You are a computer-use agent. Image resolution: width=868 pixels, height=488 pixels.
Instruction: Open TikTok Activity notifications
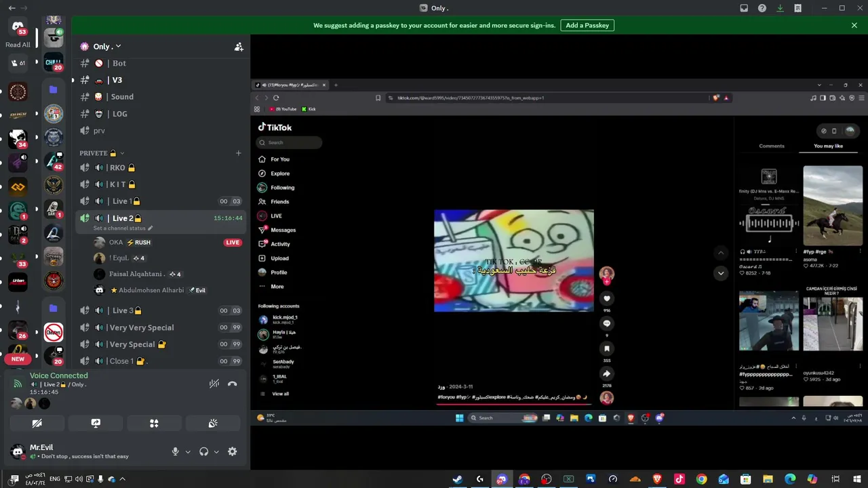(x=274, y=244)
